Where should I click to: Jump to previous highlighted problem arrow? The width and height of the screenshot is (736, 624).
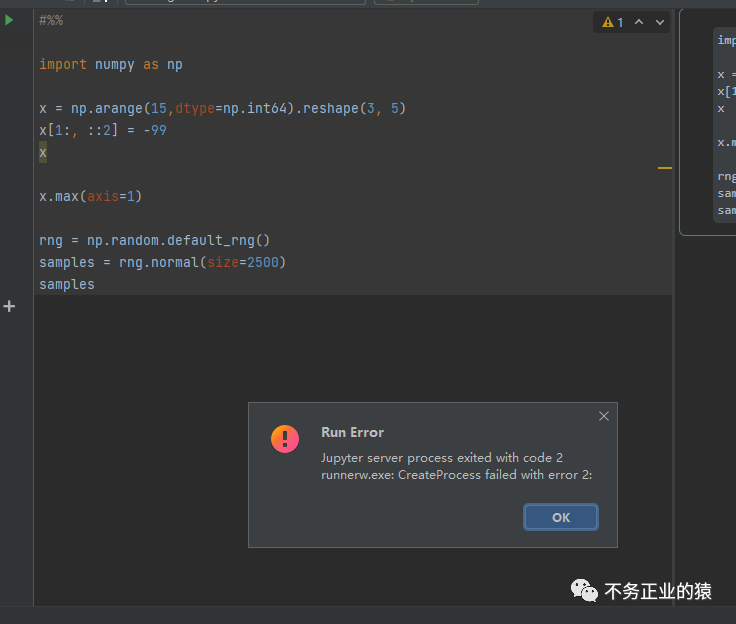pos(640,22)
